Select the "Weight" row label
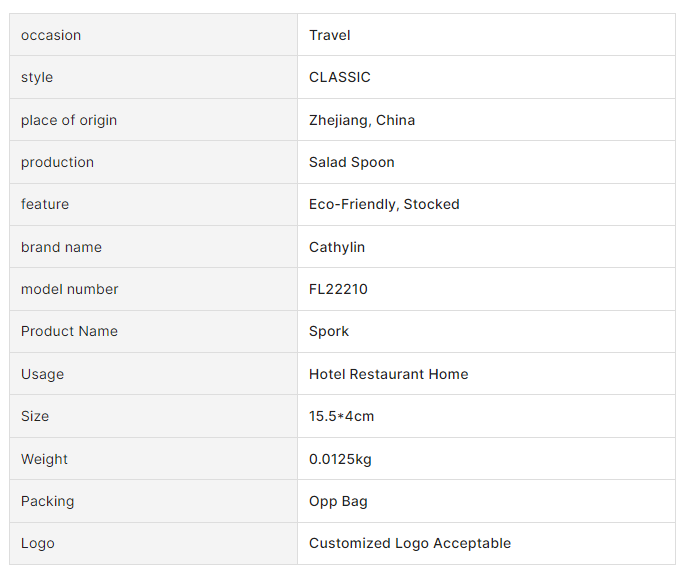The image size is (686, 575). point(44,459)
